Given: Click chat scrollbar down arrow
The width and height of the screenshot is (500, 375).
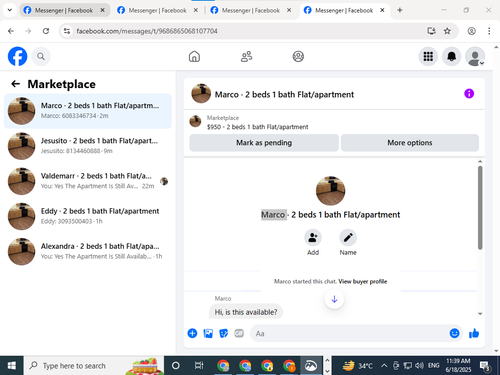Looking at the screenshot, I should point(480,314).
